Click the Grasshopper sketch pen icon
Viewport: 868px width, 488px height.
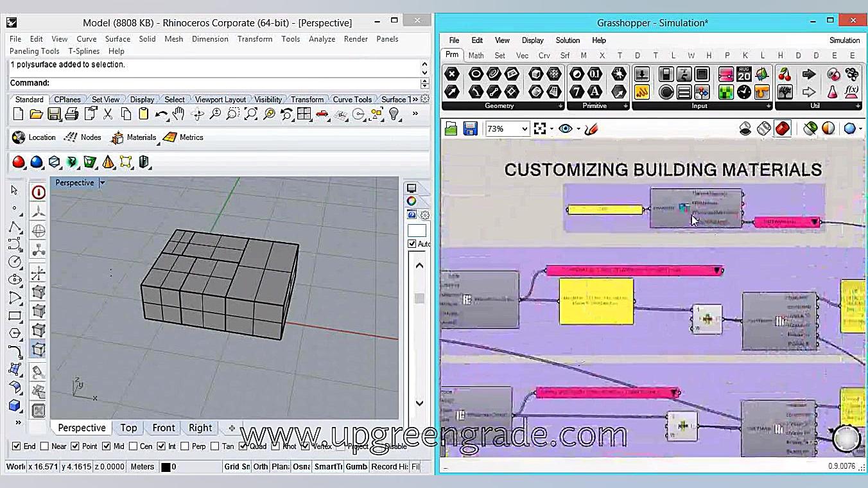591,129
